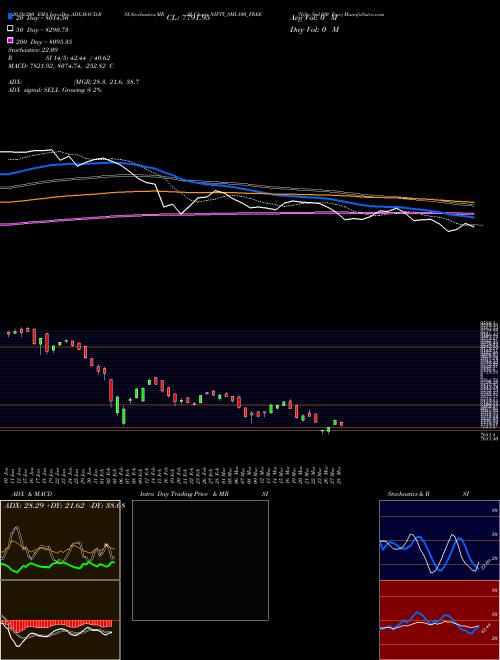Click the Stochastics 22.09 reading
Viewport: 500px width, 660px height.
click(x=33, y=50)
